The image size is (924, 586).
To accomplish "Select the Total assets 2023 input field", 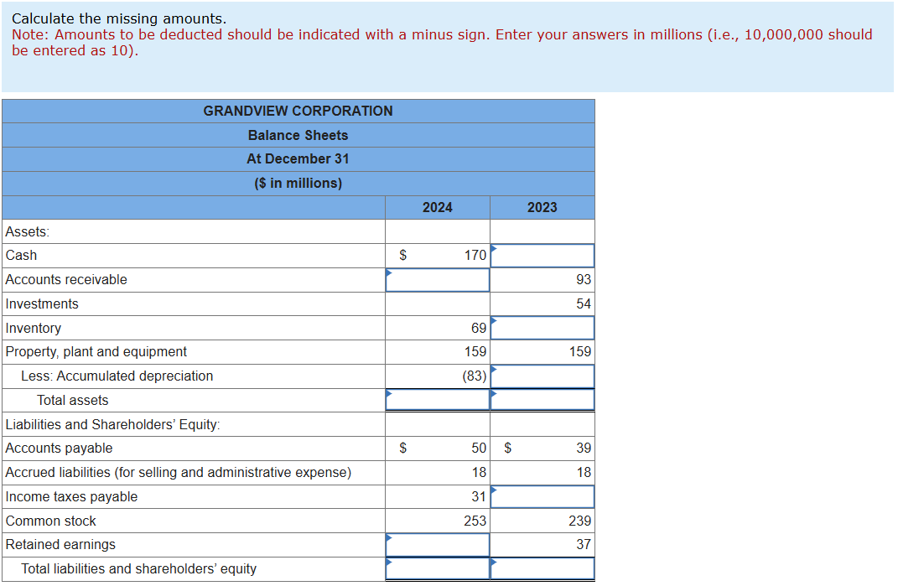I will [543, 400].
